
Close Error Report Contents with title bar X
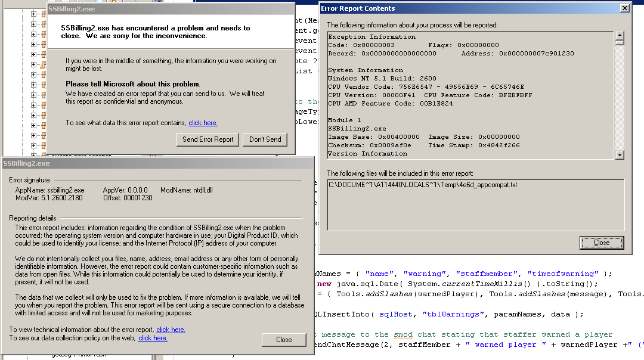(625, 8)
